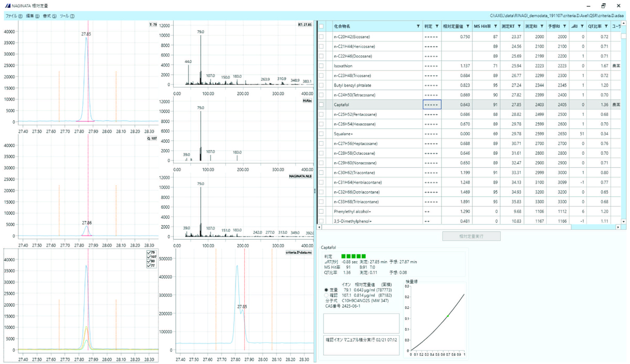Select the 確認 ion radio button
This screenshot has height=364, width=630.
(x=327, y=295)
